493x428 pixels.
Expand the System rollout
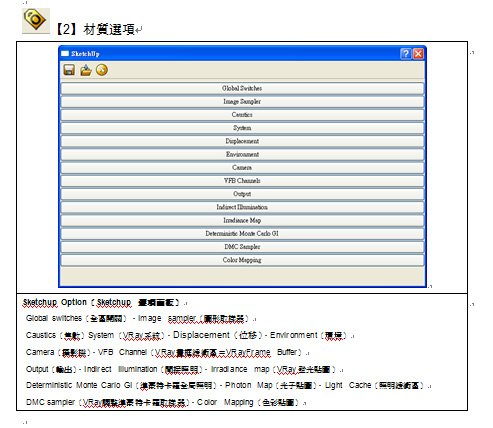coord(242,128)
